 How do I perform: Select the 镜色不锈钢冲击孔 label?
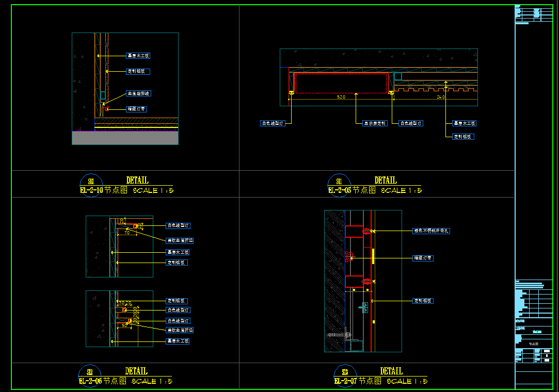(431, 231)
